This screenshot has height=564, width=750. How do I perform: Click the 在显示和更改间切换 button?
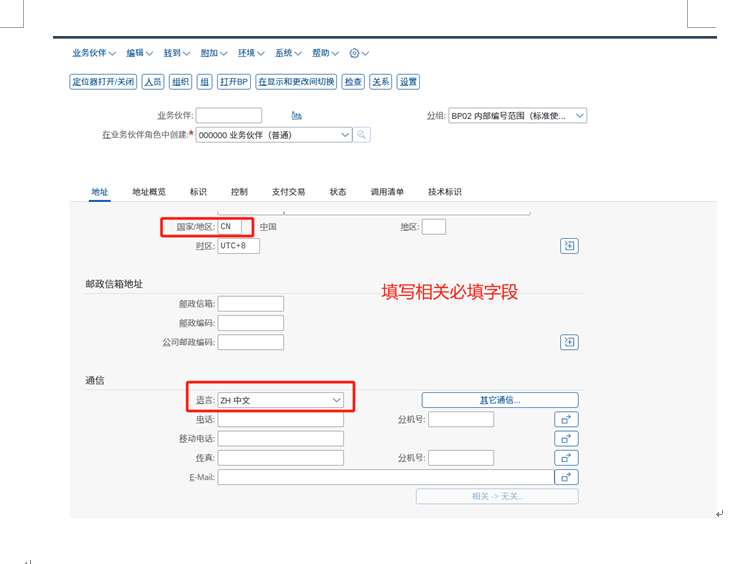[x=296, y=82]
